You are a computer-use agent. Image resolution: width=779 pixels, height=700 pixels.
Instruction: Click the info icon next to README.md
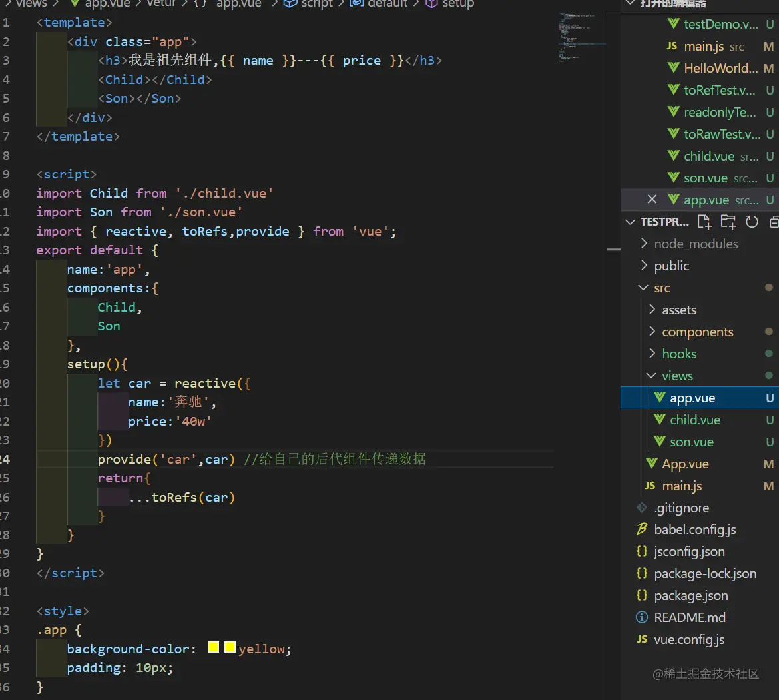[642, 617]
